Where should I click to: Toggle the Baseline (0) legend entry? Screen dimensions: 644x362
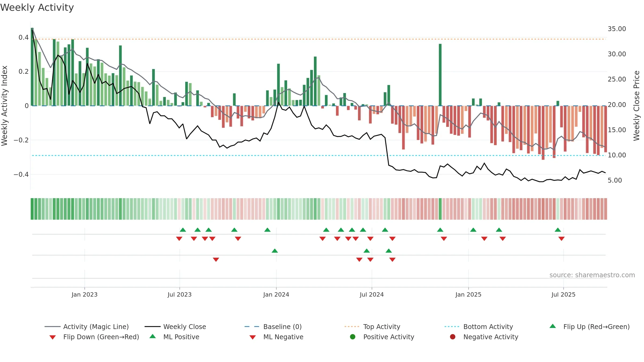[273, 327]
